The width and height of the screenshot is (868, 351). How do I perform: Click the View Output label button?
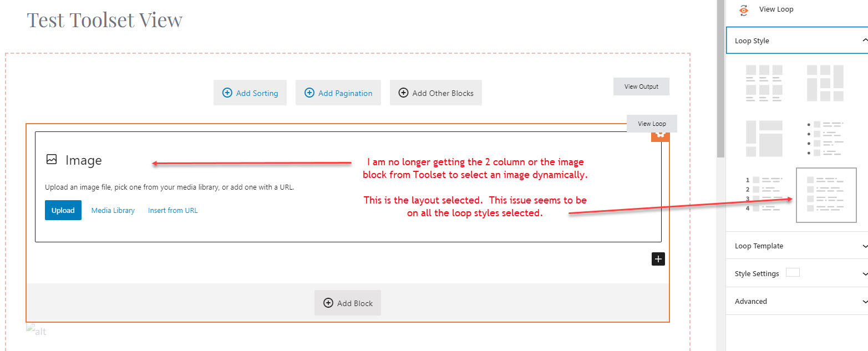click(641, 87)
